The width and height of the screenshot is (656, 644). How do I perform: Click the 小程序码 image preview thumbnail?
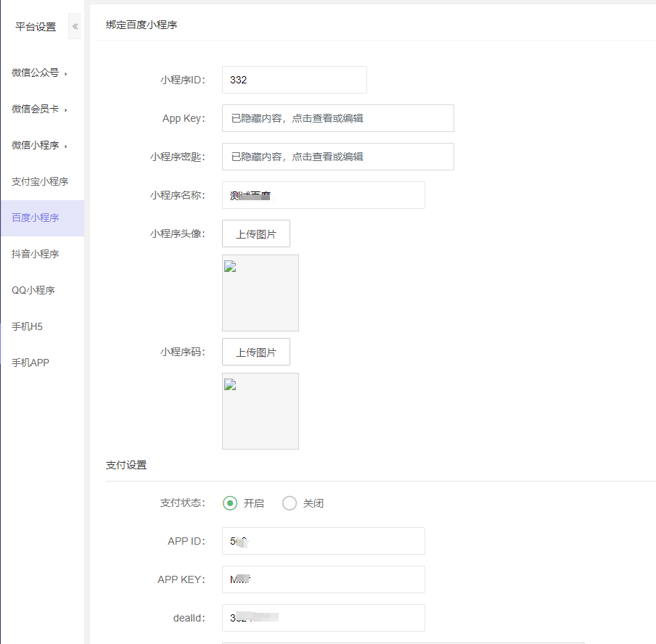coord(260,411)
